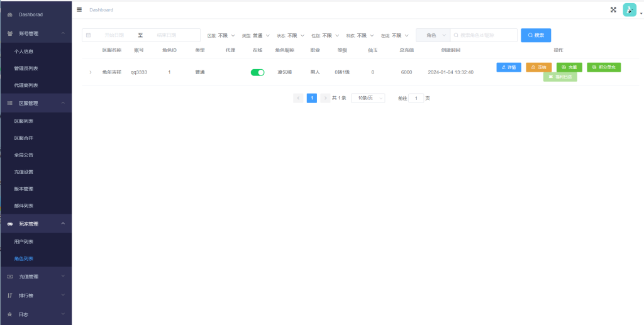Open the 10条/页 page size dropdown
The height and width of the screenshot is (325, 644).
(x=368, y=98)
